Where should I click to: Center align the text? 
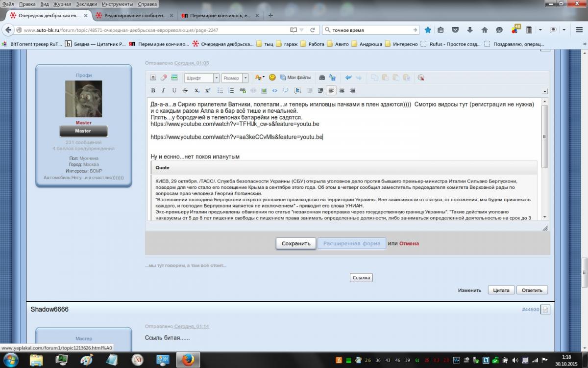pyautogui.click(x=342, y=91)
